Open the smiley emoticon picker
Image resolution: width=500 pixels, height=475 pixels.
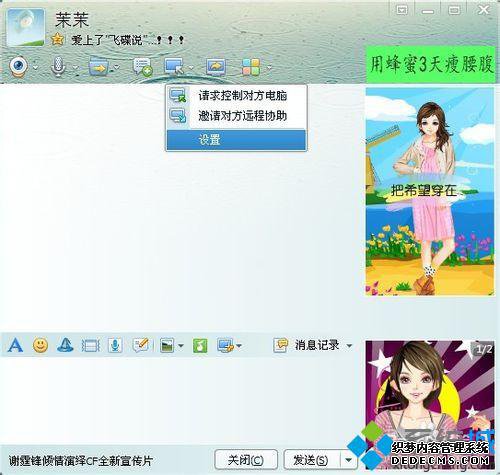40,345
